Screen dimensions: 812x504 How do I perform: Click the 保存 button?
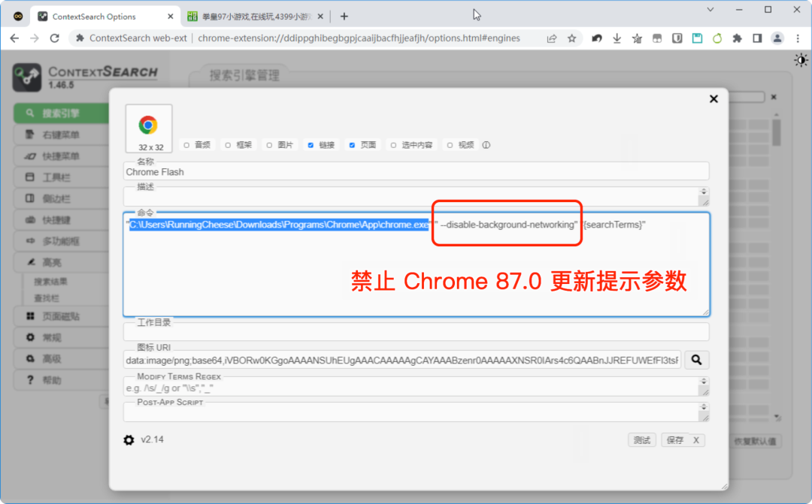pyautogui.click(x=675, y=440)
